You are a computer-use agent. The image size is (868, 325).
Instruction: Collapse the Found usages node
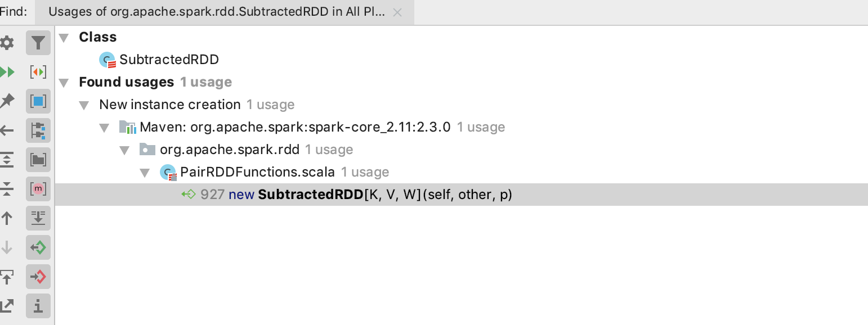(64, 82)
